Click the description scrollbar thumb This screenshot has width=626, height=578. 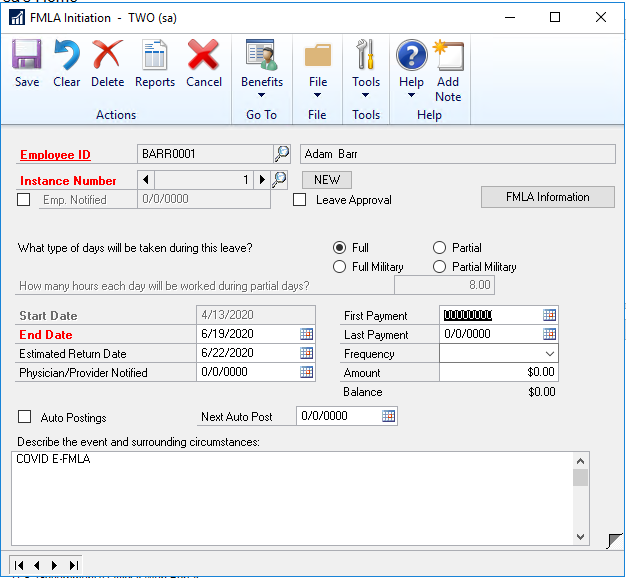click(x=580, y=477)
